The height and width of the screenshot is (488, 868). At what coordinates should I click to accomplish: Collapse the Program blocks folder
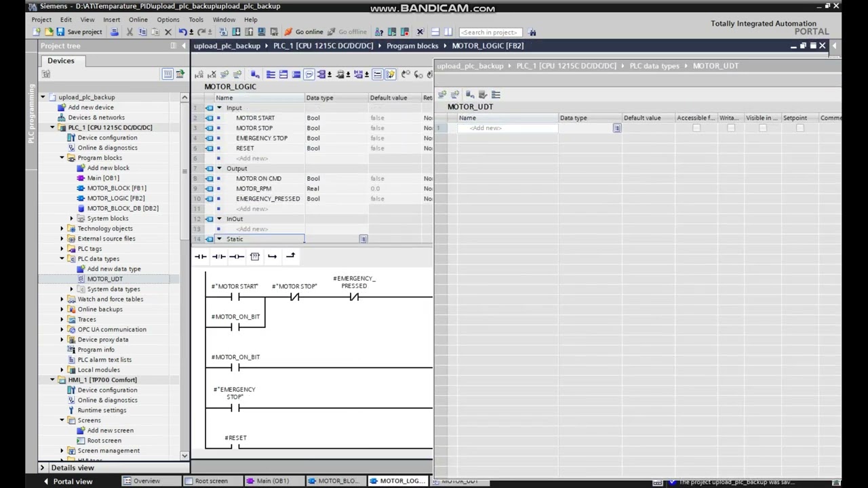[x=62, y=158]
